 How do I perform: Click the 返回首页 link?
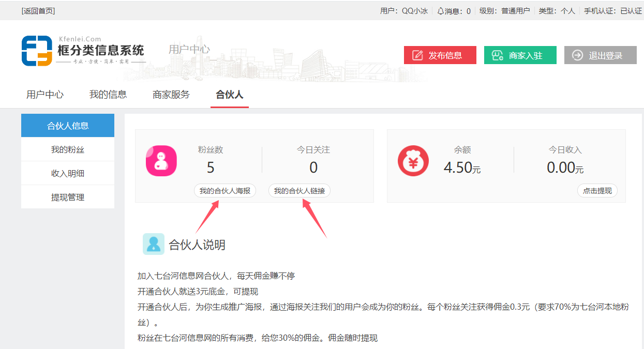38,11
